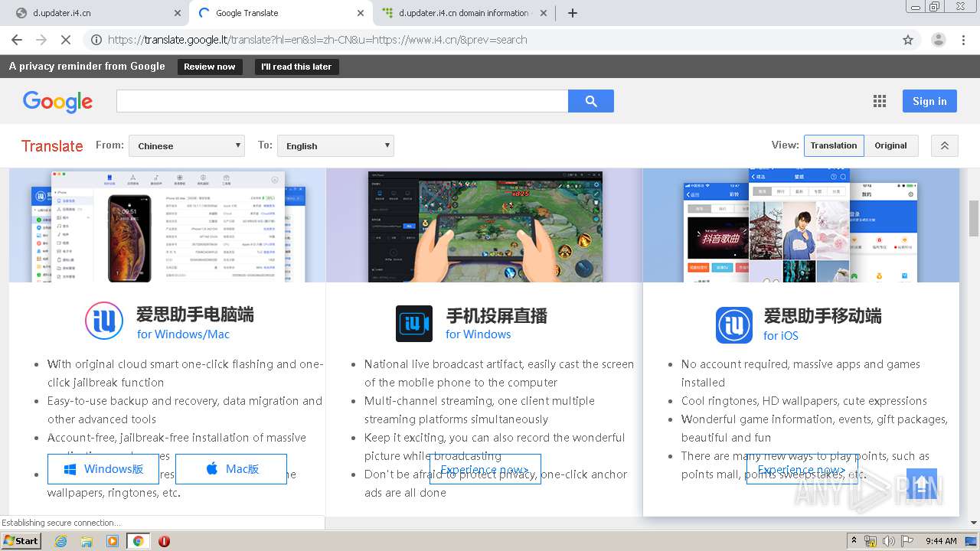This screenshot has width=980, height=551.
Task: Open the To language dropdown (English)
Action: (x=335, y=145)
